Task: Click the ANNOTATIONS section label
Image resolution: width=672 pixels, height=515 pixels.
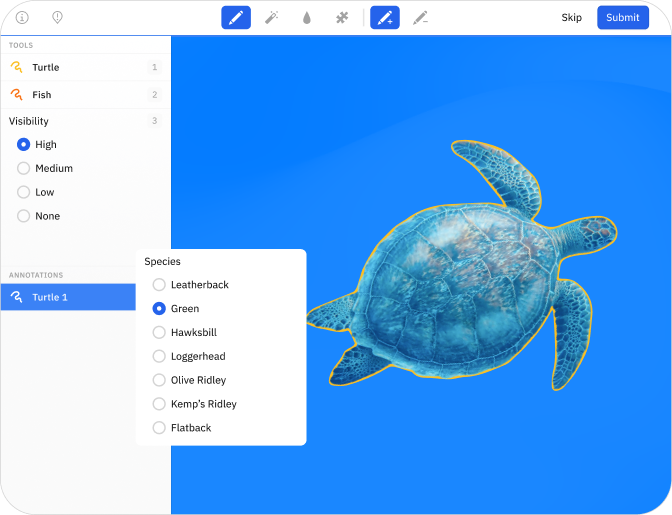Action: pyautogui.click(x=36, y=275)
